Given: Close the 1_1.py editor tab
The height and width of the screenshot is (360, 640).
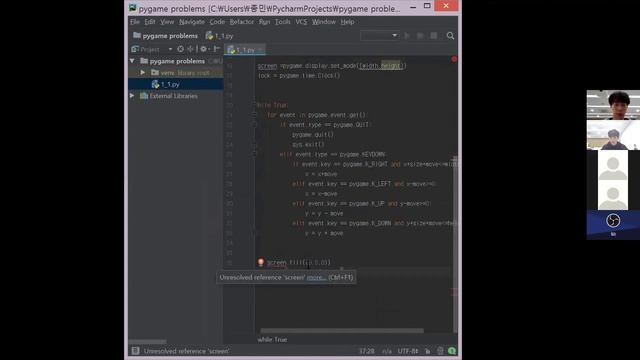Looking at the screenshot, I should coord(260,50).
